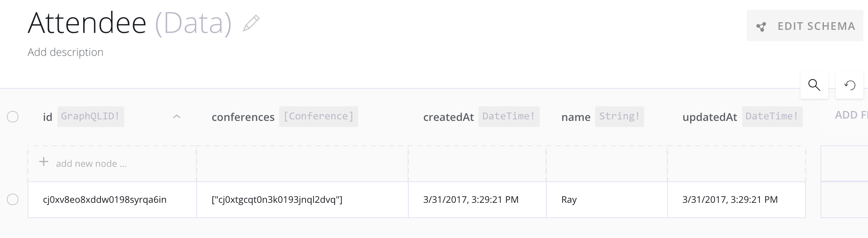Click the plus icon to add node
The height and width of the screenshot is (238, 868).
44,162
